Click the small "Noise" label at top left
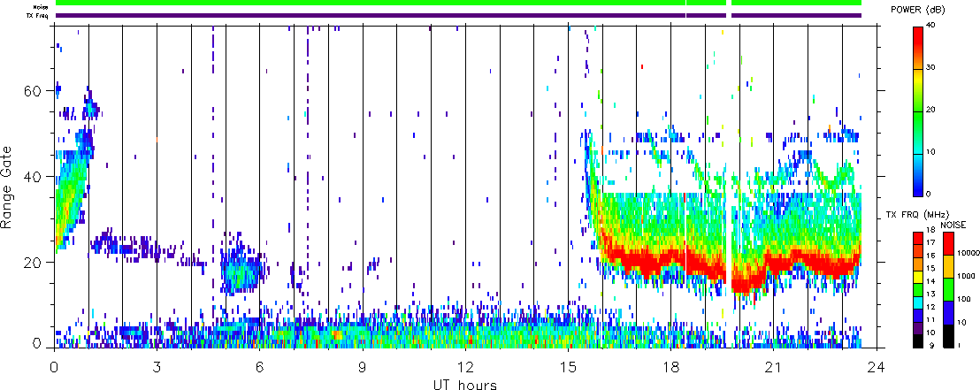The height and width of the screenshot is (390, 980). 41,7
